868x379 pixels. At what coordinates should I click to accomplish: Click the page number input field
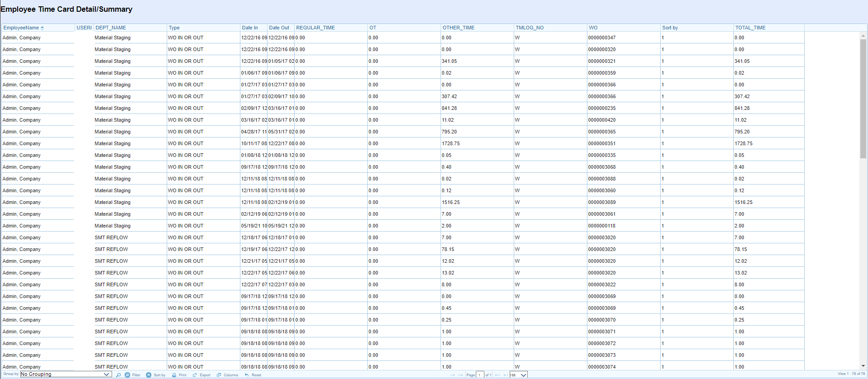(480, 375)
